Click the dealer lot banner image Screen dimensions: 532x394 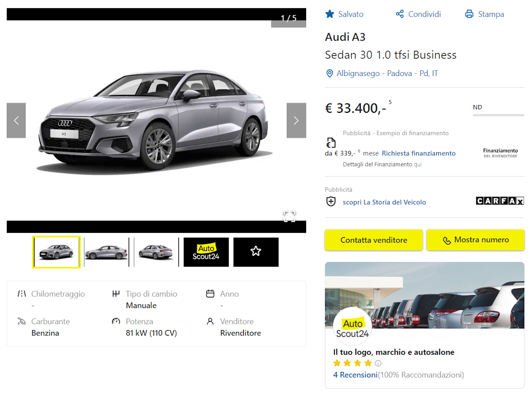coord(425,295)
